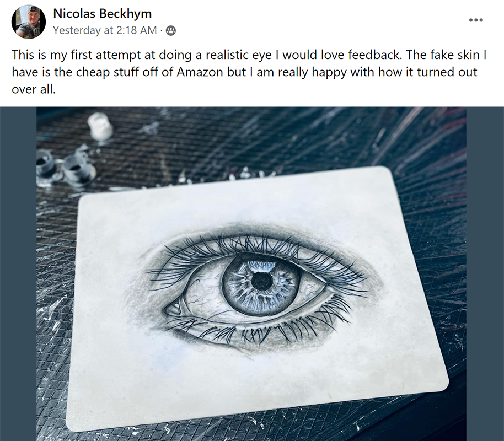The height and width of the screenshot is (441, 504).
Task: Click the pupil of the drawn eye
Action: pyautogui.click(x=262, y=281)
